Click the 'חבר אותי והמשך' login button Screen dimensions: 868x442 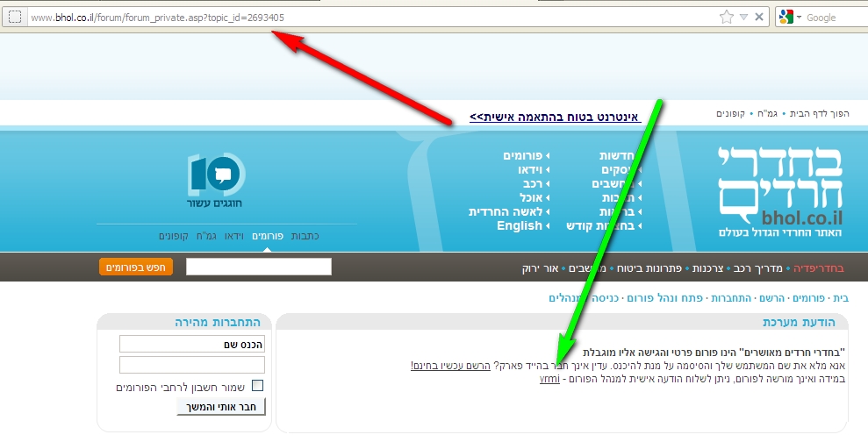point(220,407)
